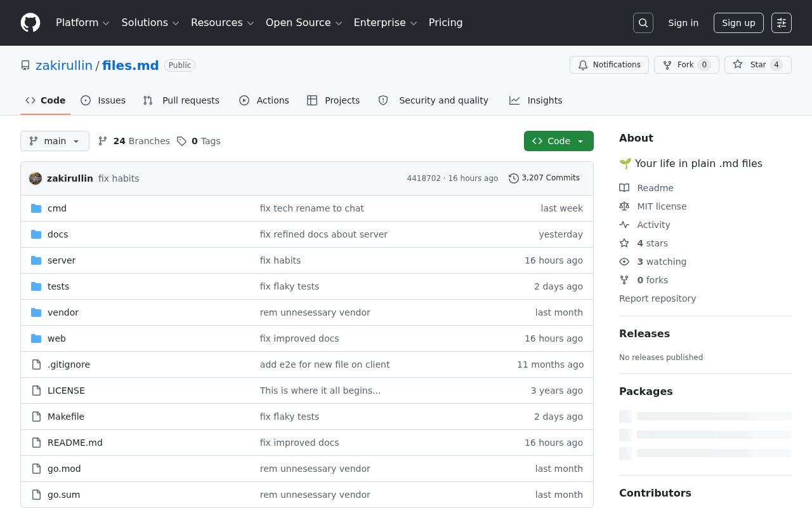Expand the Enterprise menu
This screenshot has height=508, width=812.
(385, 23)
